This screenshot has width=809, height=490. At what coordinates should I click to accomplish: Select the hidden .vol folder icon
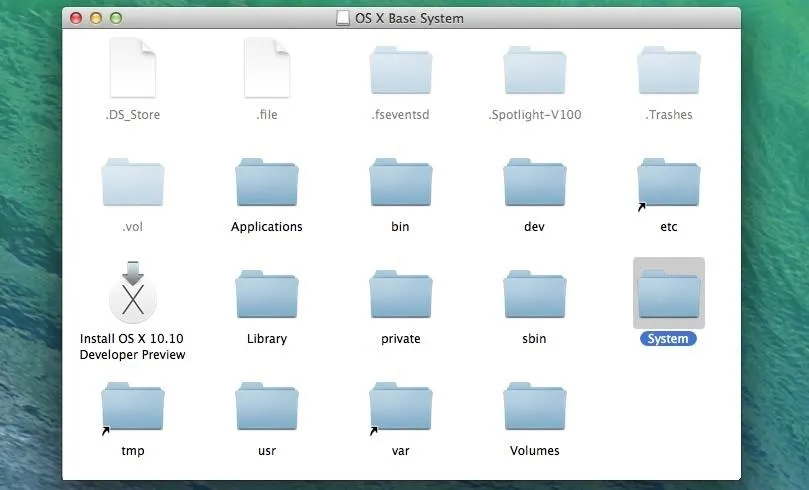click(133, 182)
